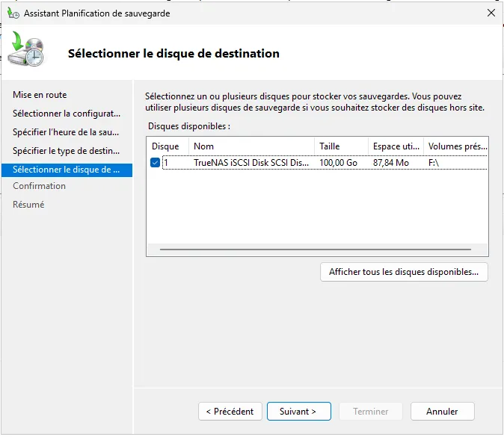Click the backup disk clock header icon
The height and width of the screenshot is (437, 504).
click(26, 50)
